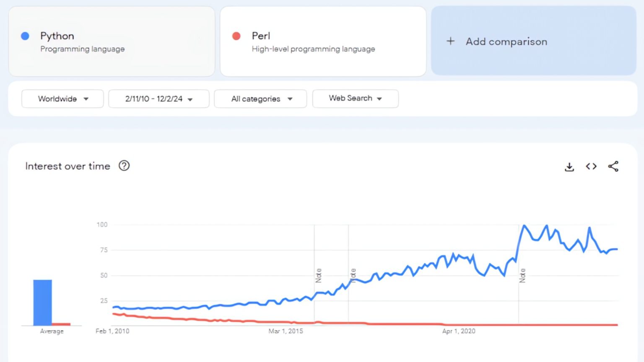Open the help tooltip next to Interest over time
This screenshot has height=362, width=644.
point(124,166)
